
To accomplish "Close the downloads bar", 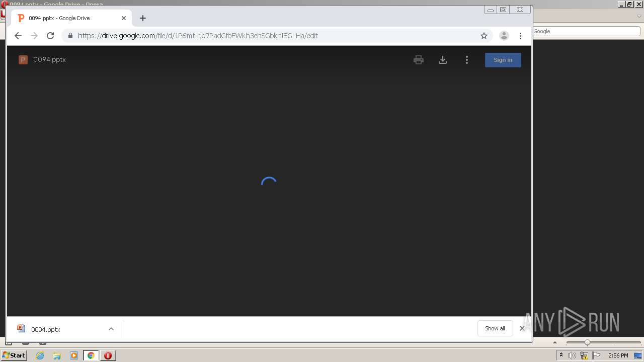I will tap(522, 328).
